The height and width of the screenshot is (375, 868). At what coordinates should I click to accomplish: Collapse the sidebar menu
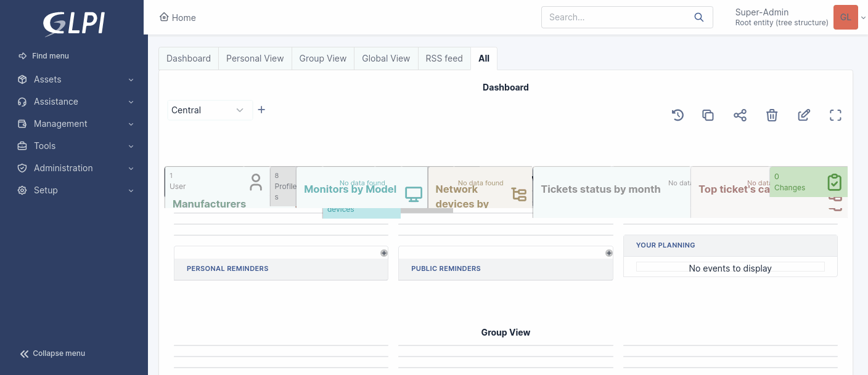52,353
